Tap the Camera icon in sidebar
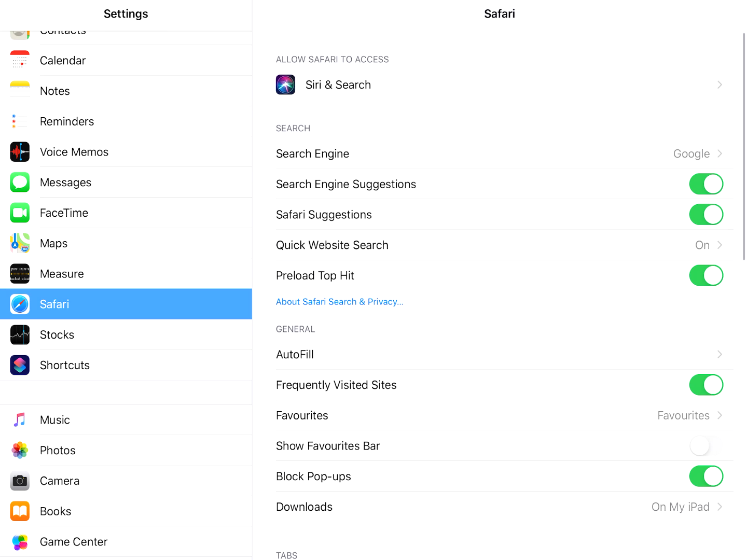The image size is (747, 560). click(x=20, y=481)
